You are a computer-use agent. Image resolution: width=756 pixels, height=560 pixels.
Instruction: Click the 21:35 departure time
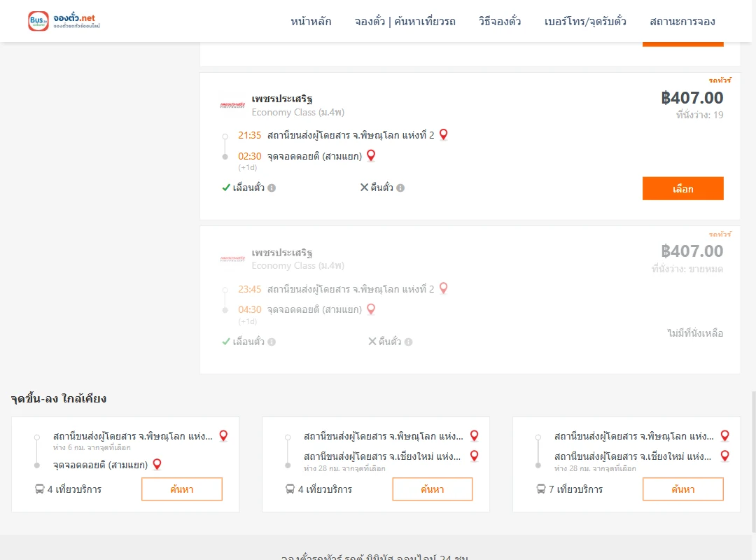pyautogui.click(x=249, y=135)
